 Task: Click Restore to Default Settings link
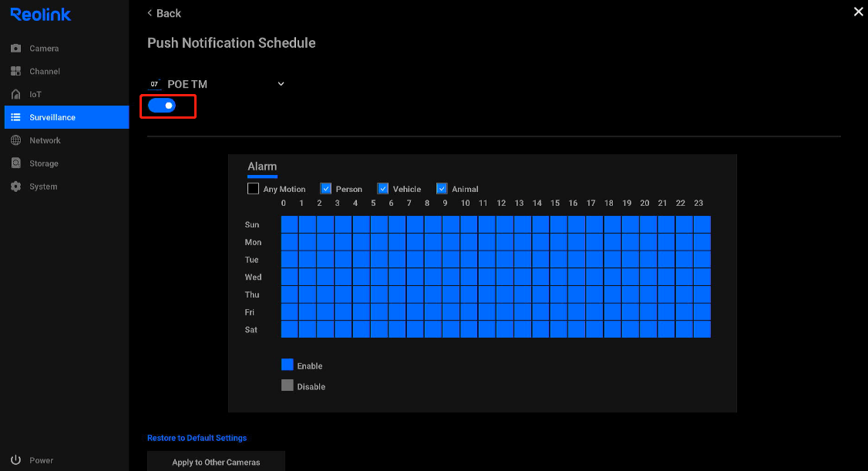click(x=197, y=438)
